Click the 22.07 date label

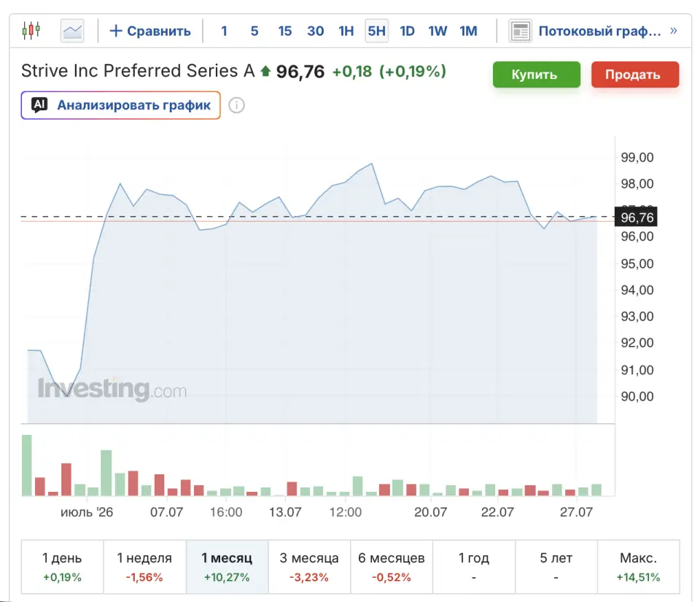[497, 512]
